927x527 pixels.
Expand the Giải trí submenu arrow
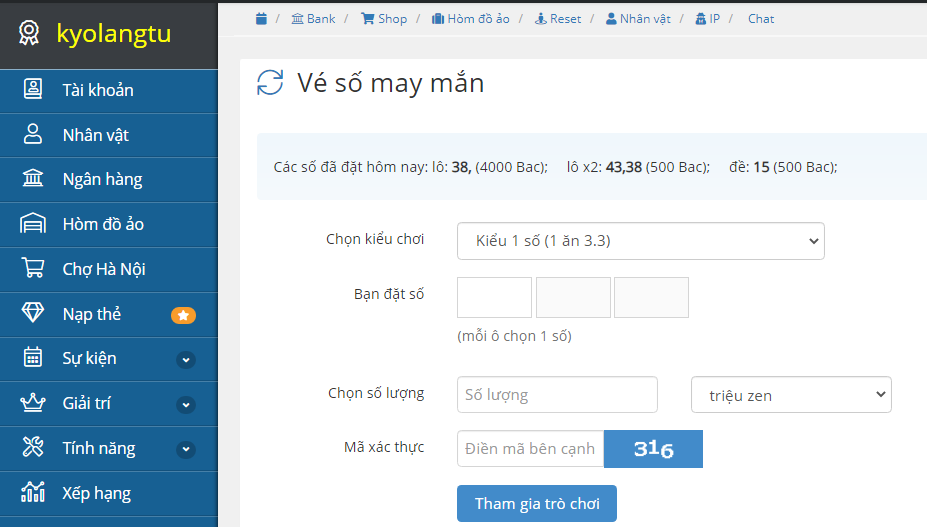point(186,404)
